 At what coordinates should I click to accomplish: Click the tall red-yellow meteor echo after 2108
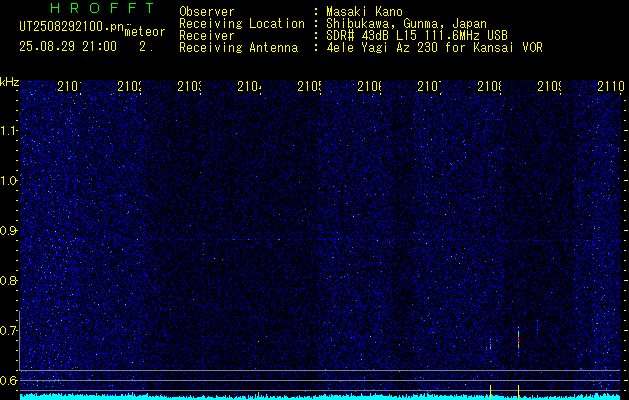pos(518,340)
